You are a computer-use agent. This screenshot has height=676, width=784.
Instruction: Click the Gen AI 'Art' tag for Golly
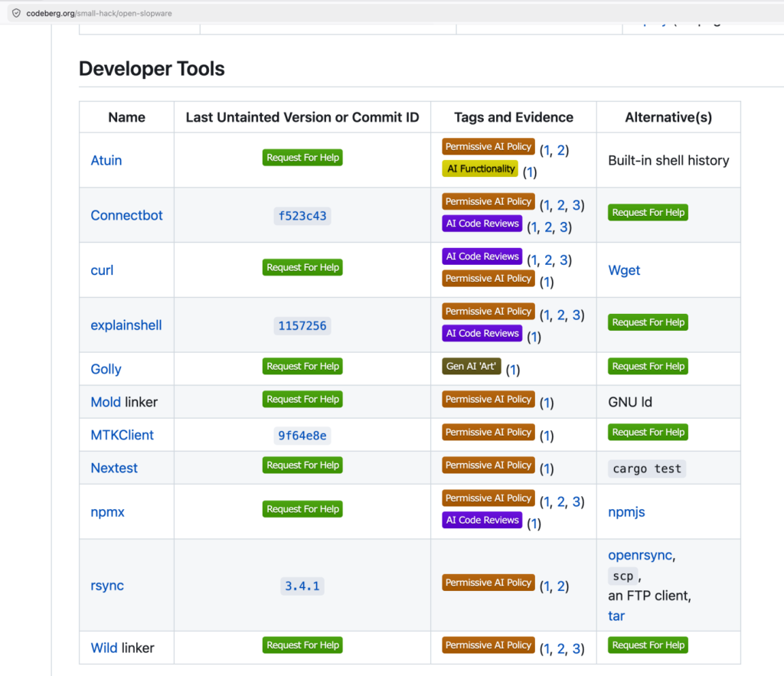point(471,366)
